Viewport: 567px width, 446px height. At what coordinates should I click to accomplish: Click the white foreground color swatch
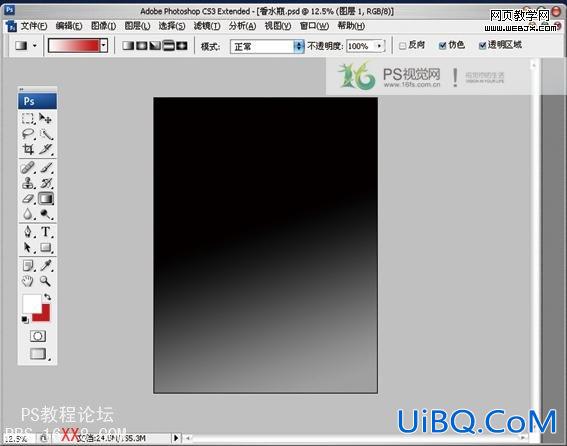[31, 303]
